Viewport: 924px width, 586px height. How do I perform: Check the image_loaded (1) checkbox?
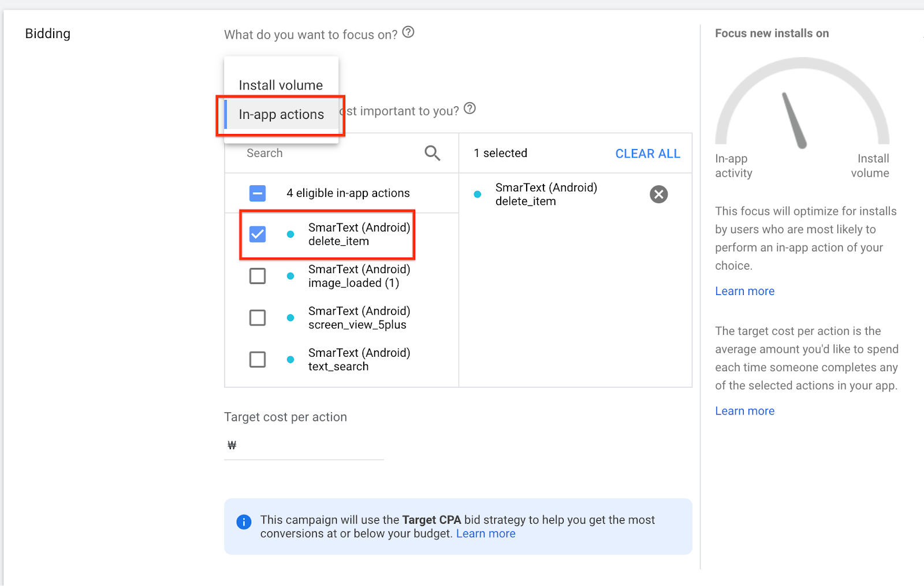pyautogui.click(x=258, y=276)
